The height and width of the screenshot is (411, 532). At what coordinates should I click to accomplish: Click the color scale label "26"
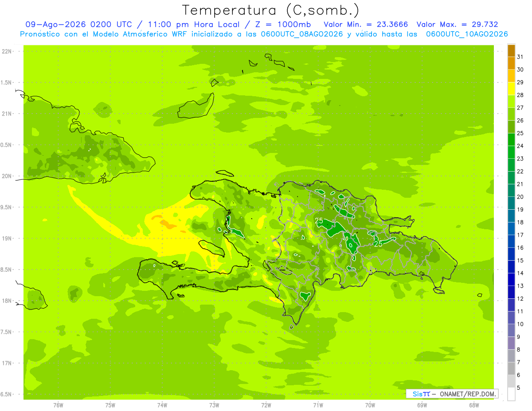pos(520,120)
